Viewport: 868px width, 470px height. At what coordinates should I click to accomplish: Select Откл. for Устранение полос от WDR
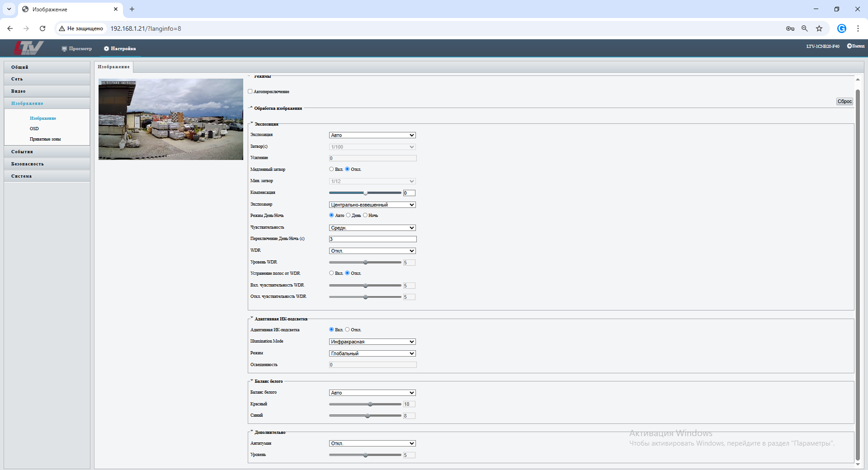tap(347, 273)
